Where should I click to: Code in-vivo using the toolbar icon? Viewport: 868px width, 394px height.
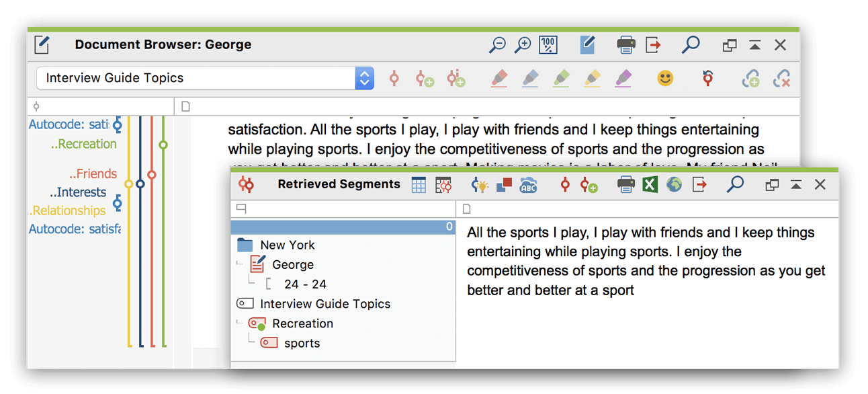(455, 79)
